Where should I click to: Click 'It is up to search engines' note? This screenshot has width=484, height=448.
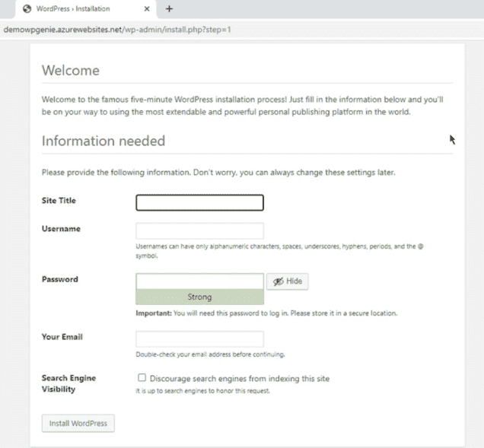(x=202, y=391)
